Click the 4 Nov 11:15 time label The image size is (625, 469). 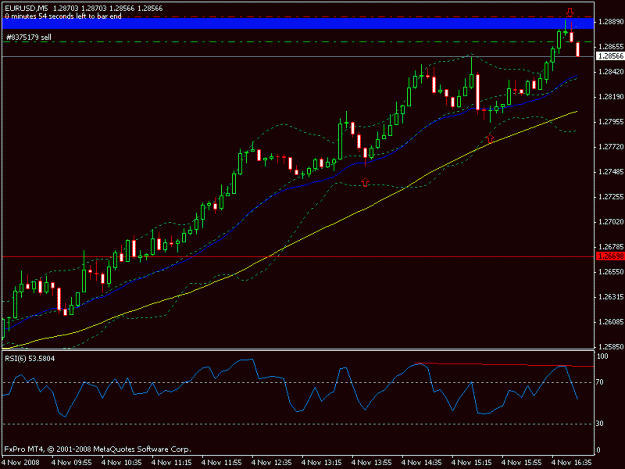click(x=172, y=462)
